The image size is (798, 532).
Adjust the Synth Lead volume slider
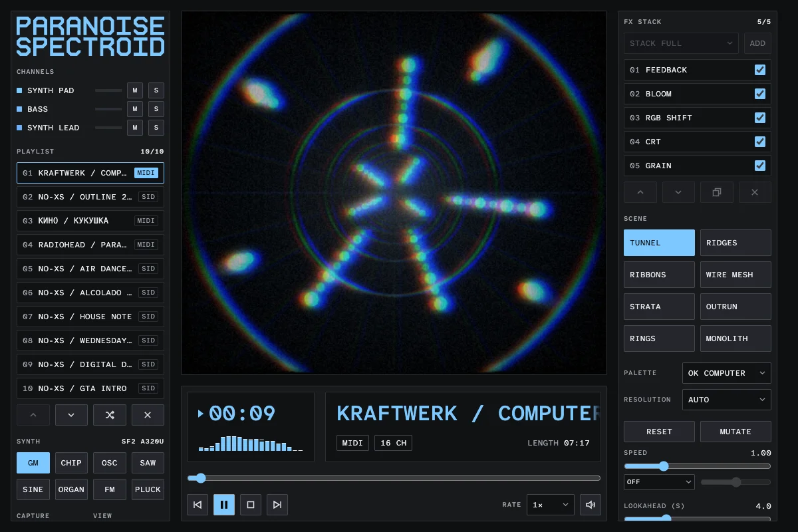108,128
